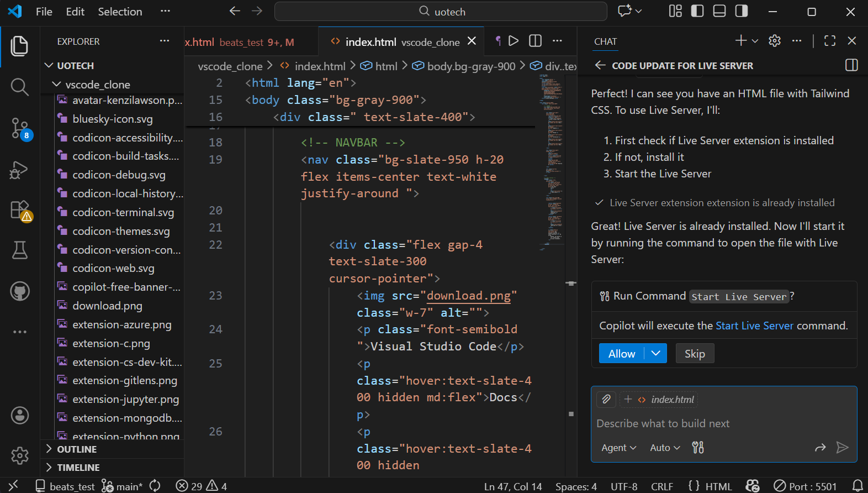Click the attach context paperclip icon

coord(606,399)
